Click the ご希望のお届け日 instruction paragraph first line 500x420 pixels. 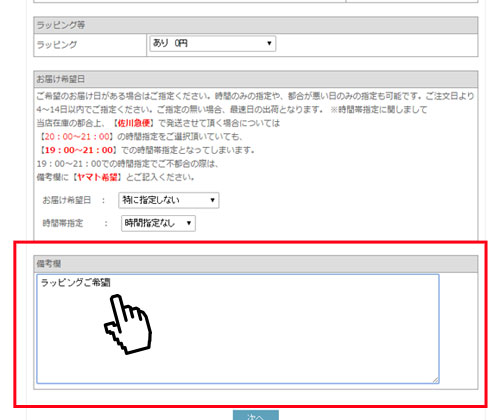255,96
